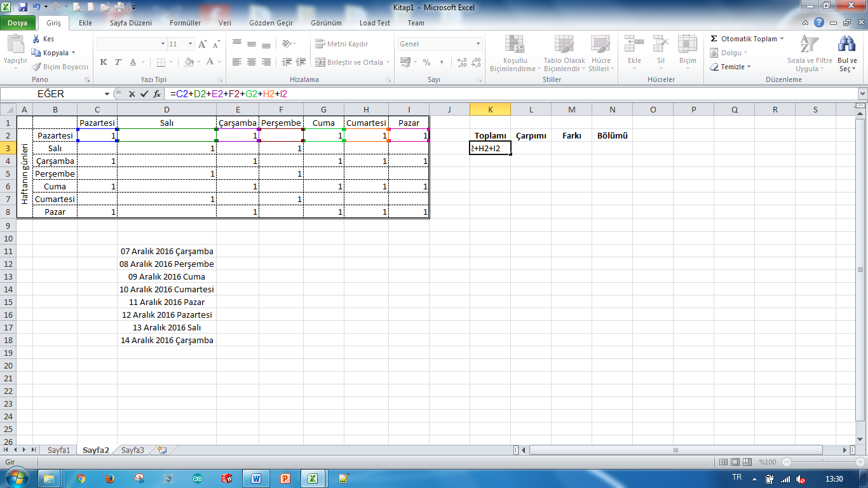
Task: Switch to the Formüller ribbon tab
Action: [x=185, y=23]
